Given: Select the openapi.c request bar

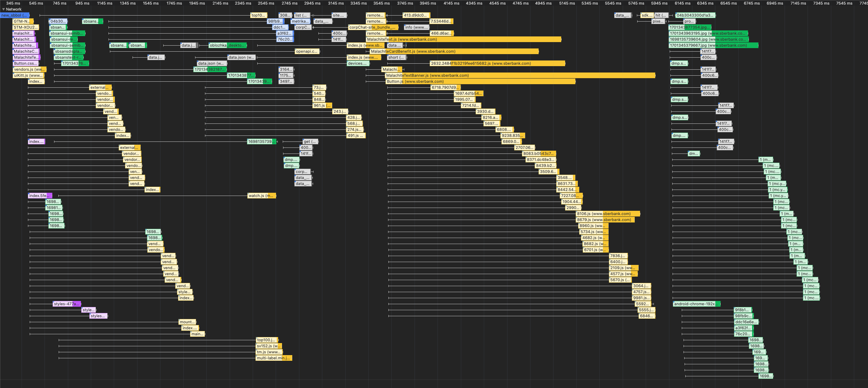Looking at the screenshot, I should [x=307, y=51].
